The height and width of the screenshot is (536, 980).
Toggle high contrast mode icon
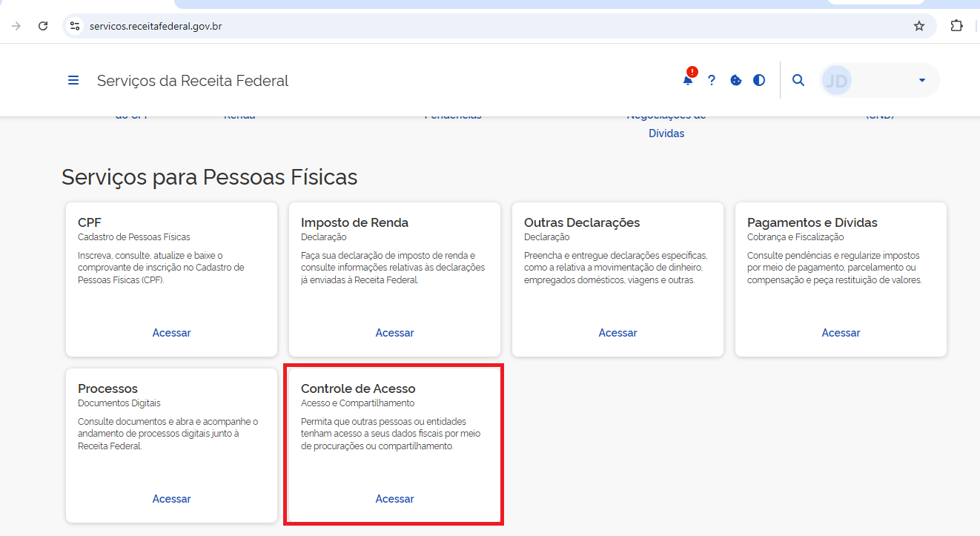tap(759, 80)
